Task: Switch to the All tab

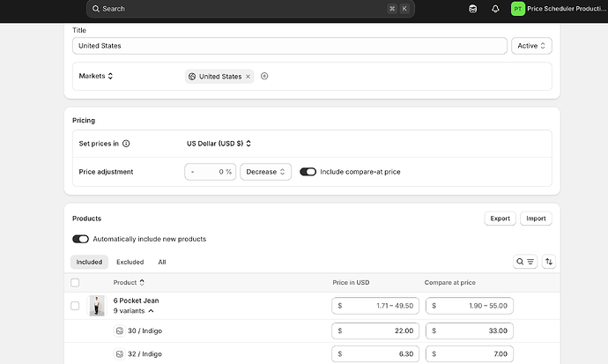Action: click(x=162, y=262)
